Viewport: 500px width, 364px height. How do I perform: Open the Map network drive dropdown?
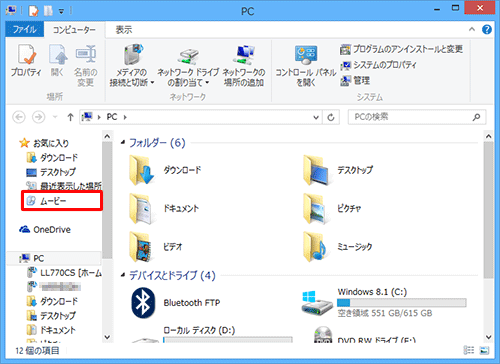tap(207, 82)
